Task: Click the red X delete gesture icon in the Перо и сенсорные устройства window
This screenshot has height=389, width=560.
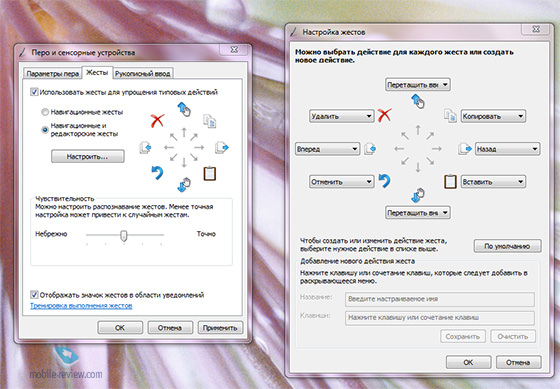Action: (157, 121)
